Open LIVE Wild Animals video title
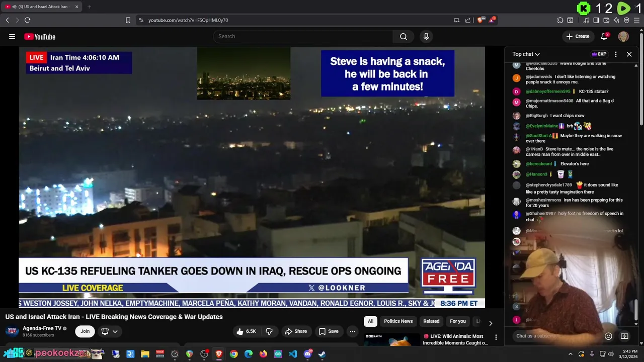This screenshot has width=644, height=362. pyautogui.click(x=455, y=339)
